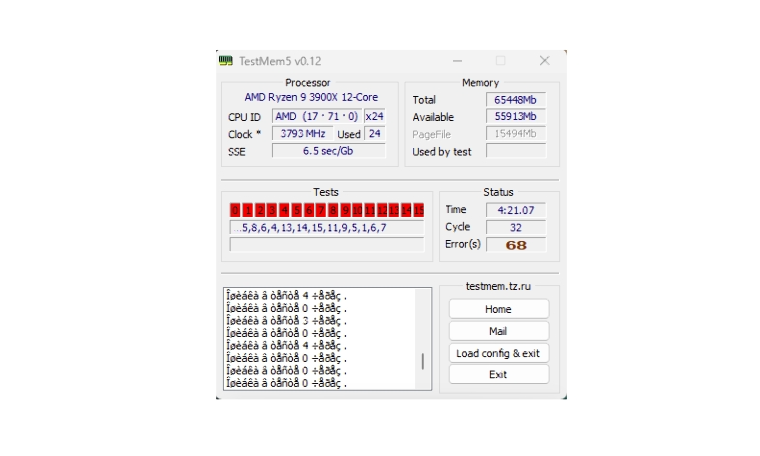Viewport: 760px width, 456px height.
Task: Select red test block 7
Action: pyautogui.click(x=321, y=210)
